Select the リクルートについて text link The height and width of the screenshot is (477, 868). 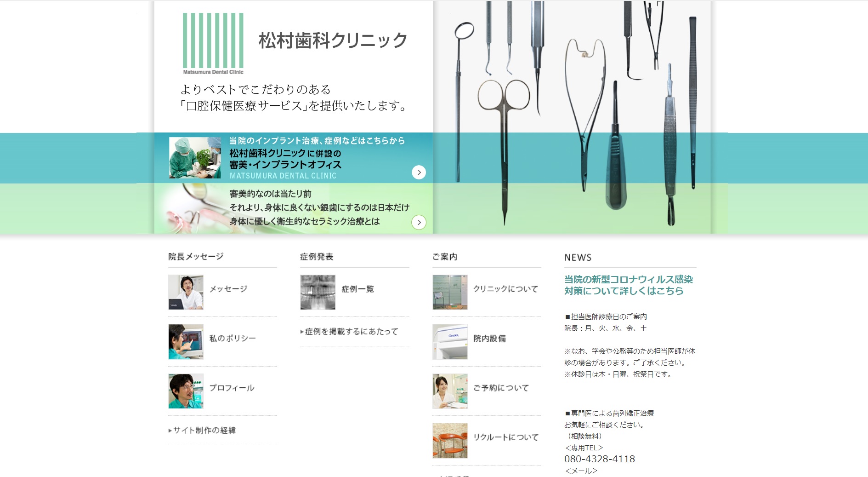point(506,437)
